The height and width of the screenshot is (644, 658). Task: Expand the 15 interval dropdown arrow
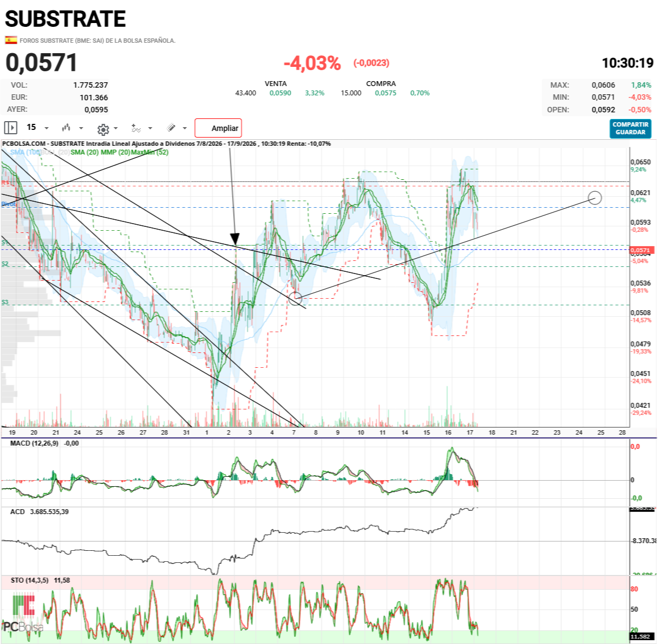(47, 128)
